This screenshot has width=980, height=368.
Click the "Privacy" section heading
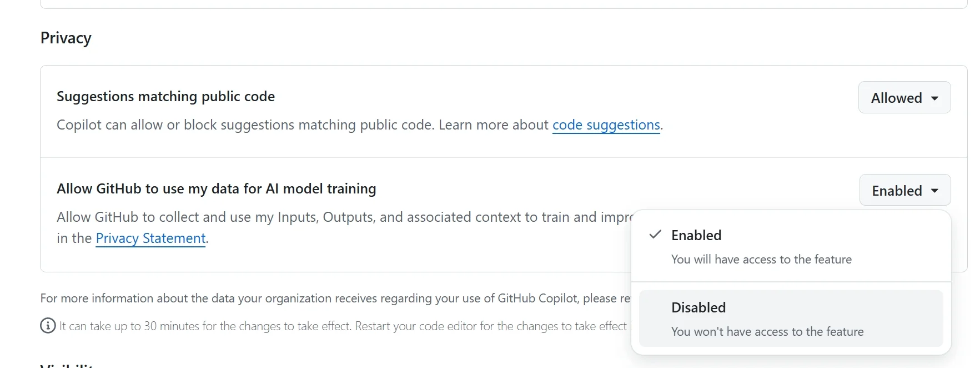point(66,37)
